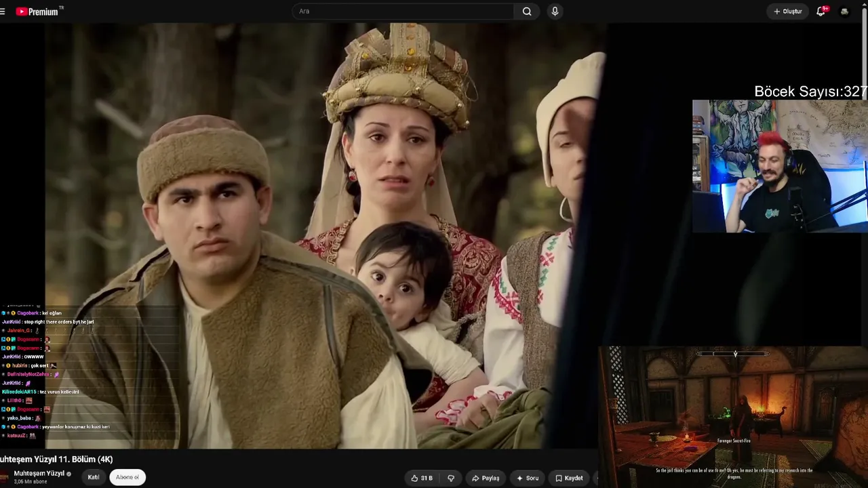Click the streamer webcam overlay
The image size is (868, 488).
[x=780, y=166]
